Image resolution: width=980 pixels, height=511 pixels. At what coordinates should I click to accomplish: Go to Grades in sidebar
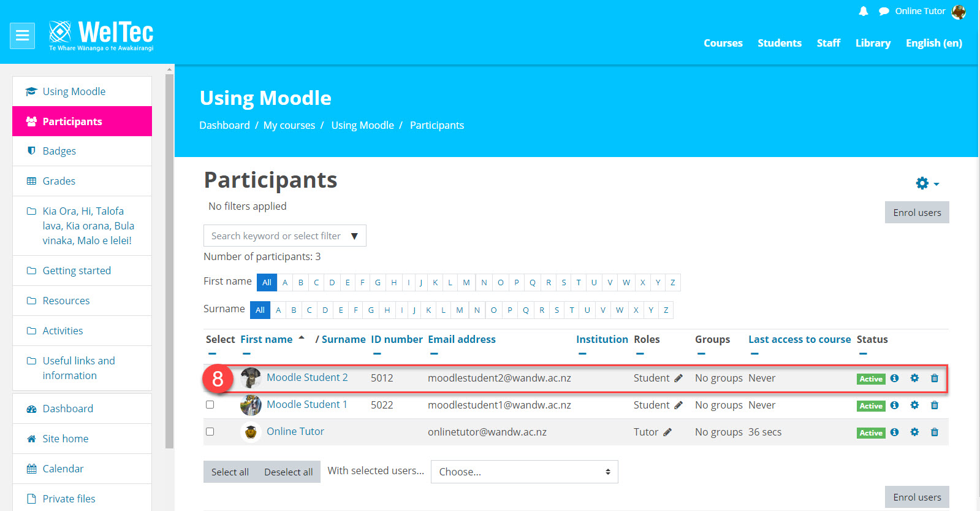(82, 181)
